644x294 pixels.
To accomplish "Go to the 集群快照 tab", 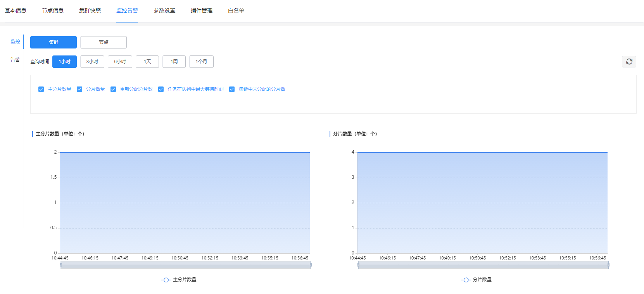I will [90, 10].
